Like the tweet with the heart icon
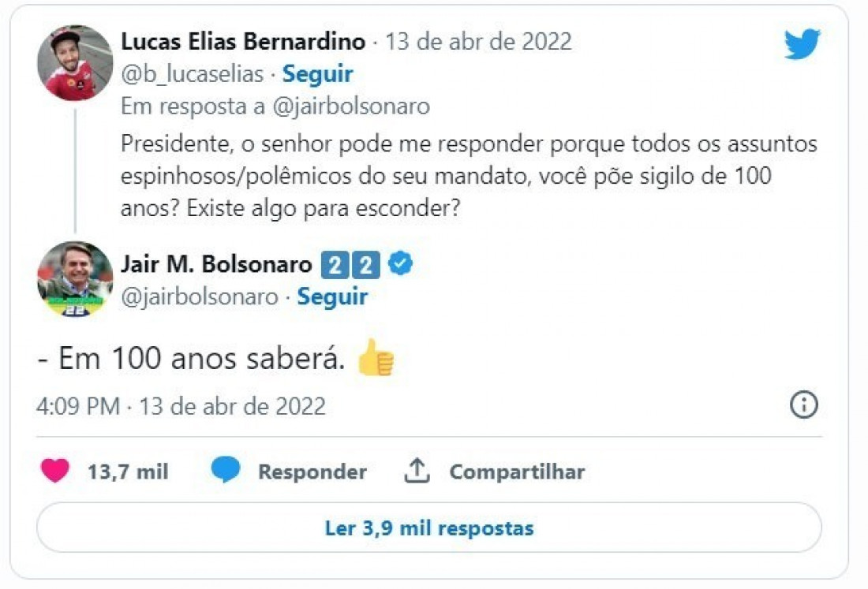Viewport: 868px width, 589px height. [55, 472]
